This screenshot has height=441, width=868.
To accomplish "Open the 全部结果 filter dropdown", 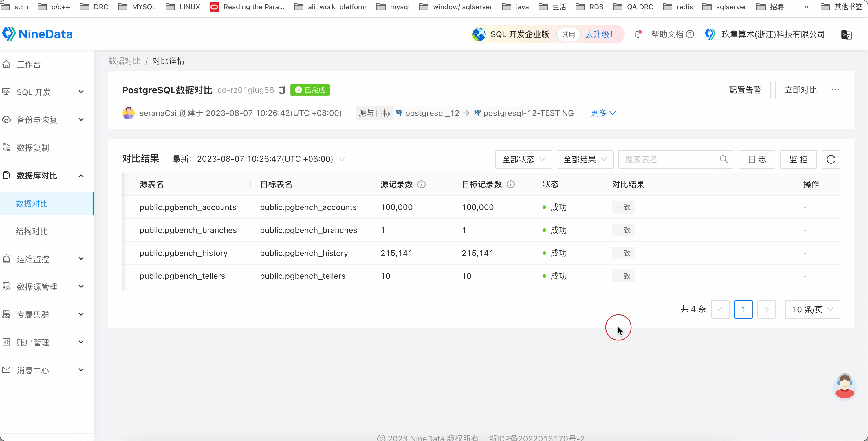I will coord(585,159).
